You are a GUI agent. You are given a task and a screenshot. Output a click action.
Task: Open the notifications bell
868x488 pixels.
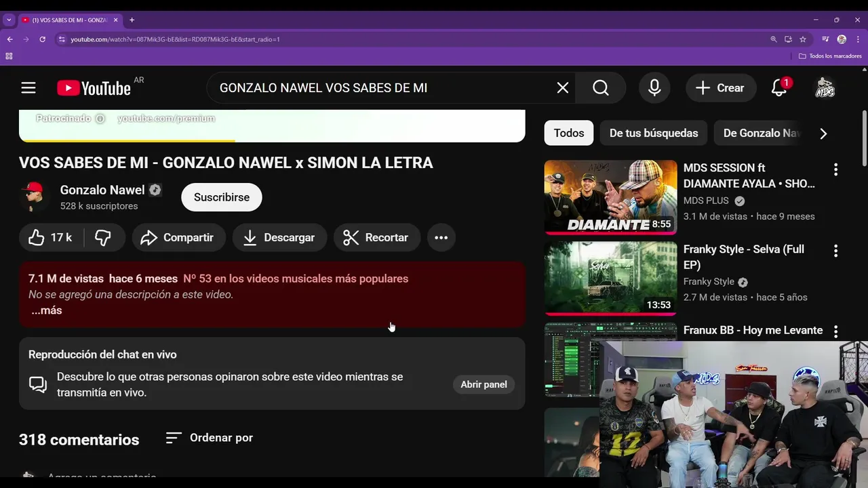point(779,87)
